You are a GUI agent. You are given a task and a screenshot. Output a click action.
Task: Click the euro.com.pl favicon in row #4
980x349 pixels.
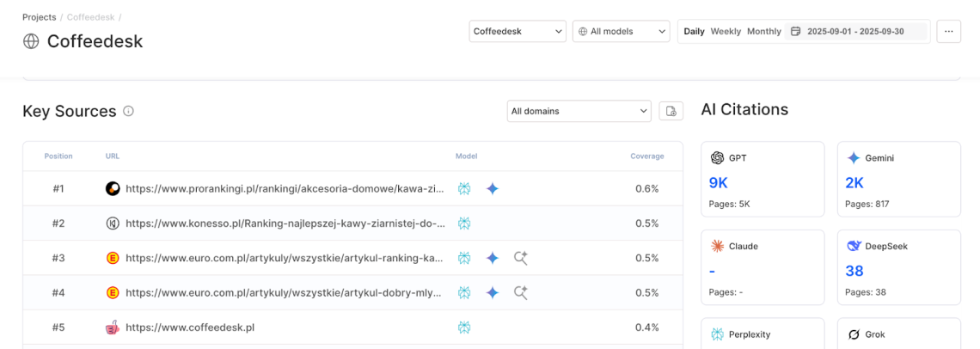(x=113, y=293)
